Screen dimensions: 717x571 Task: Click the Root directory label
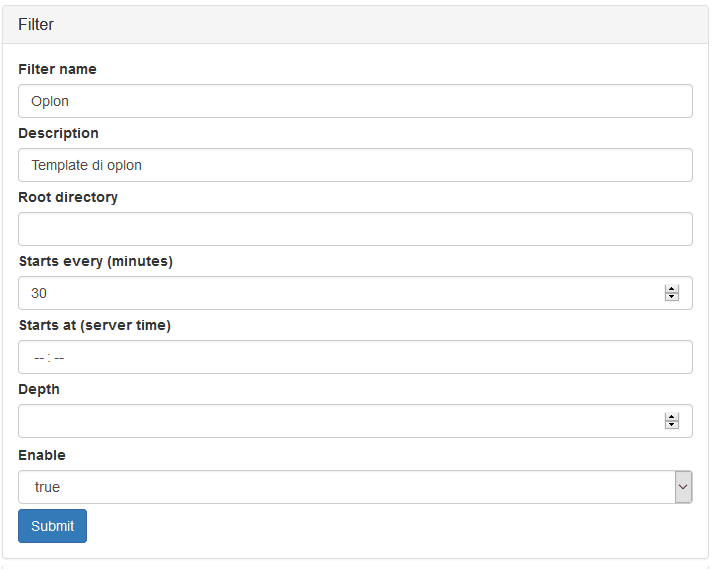coord(68,197)
